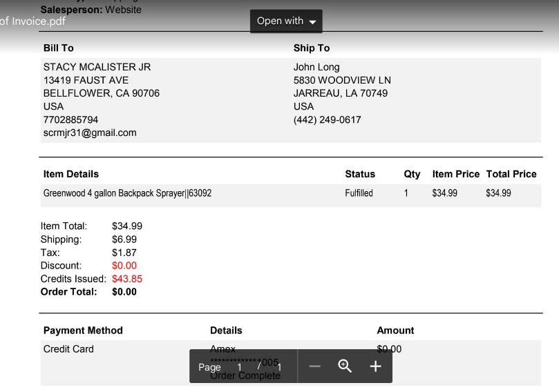
Task: Click phone '(442) 249-0617'
Action: (x=327, y=119)
